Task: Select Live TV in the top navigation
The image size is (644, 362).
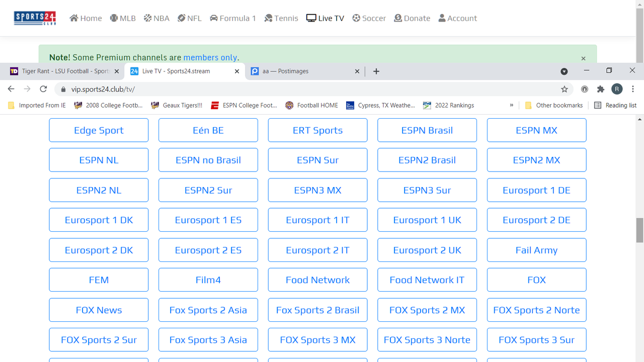Action: [x=325, y=18]
